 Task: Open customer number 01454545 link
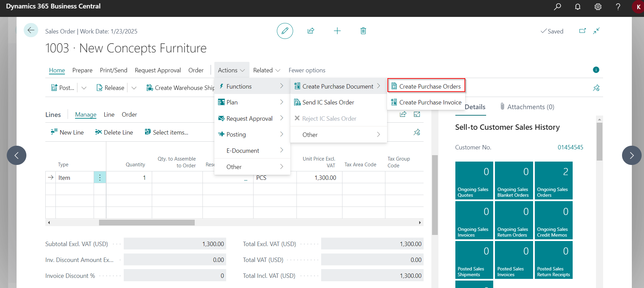pyautogui.click(x=570, y=147)
